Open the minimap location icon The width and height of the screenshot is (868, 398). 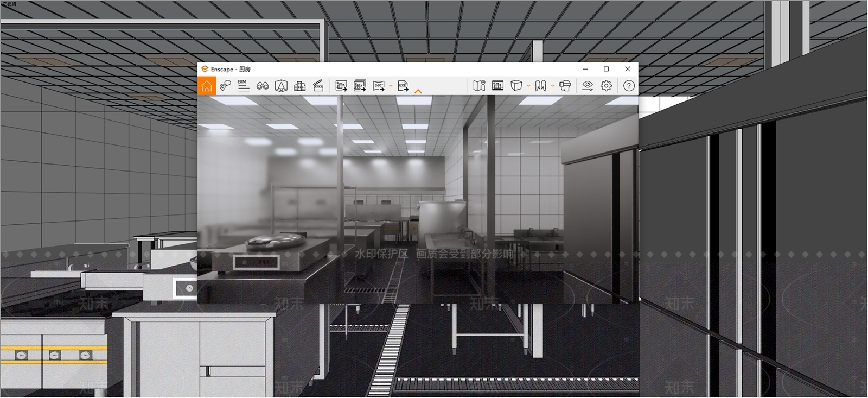click(479, 86)
